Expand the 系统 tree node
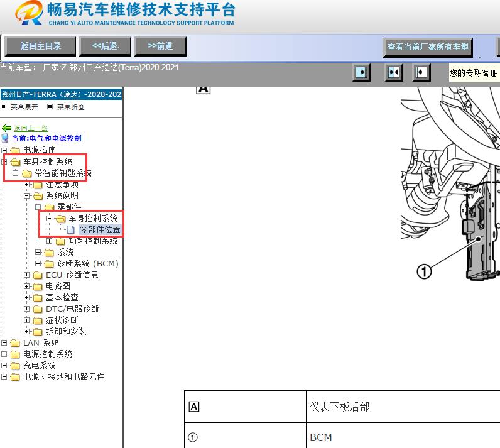Image resolution: width=500 pixels, height=448 pixels. click(x=38, y=253)
